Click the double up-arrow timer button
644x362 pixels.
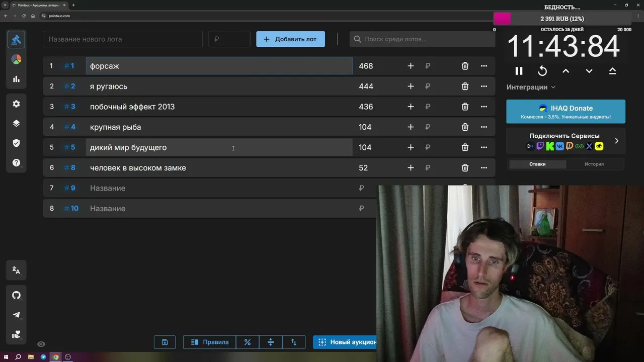pyautogui.click(x=612, y=71)
